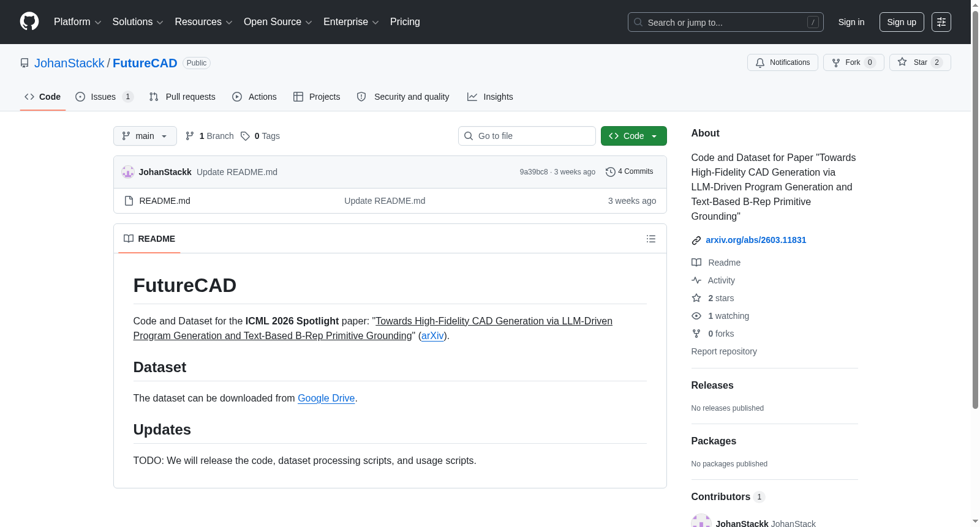
Task: Open the Pricing page
Action: pyautogui.click(x=405, y=22)
